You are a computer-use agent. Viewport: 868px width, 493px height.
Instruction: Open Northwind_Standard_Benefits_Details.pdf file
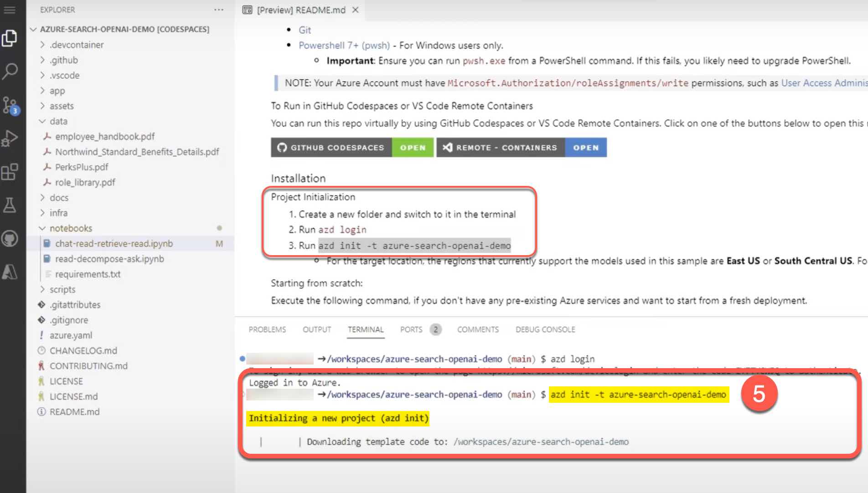point(137,152)
